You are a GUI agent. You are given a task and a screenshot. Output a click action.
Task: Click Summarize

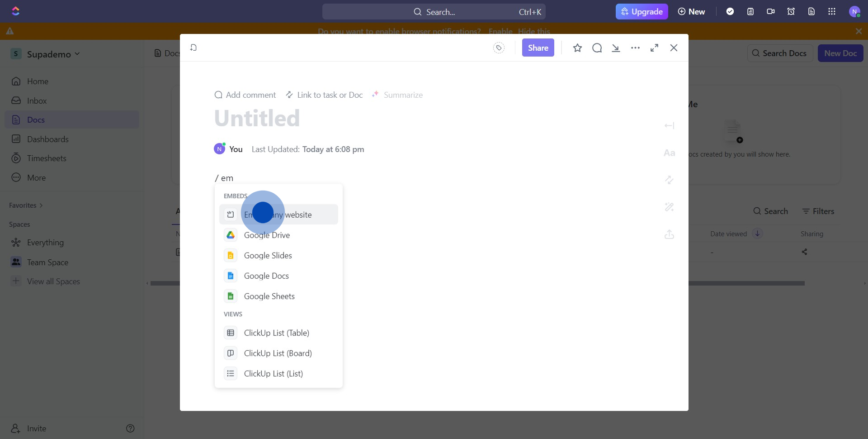397,95
